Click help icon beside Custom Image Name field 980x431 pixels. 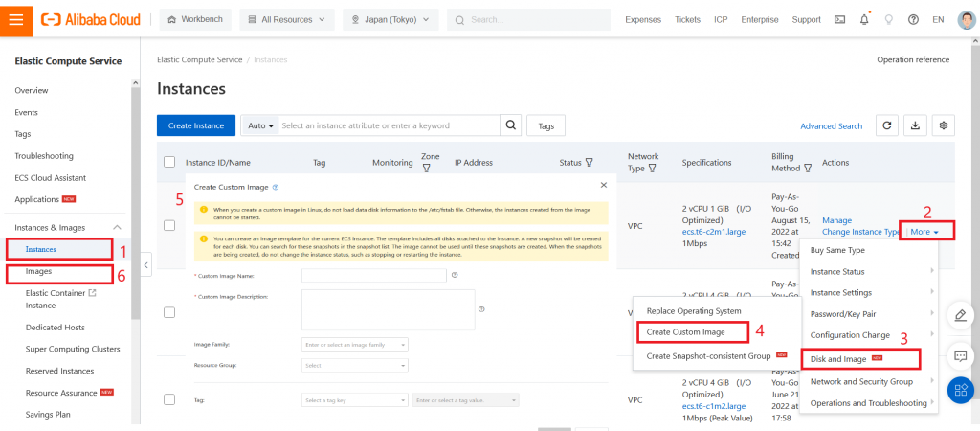tap(455, 275)
